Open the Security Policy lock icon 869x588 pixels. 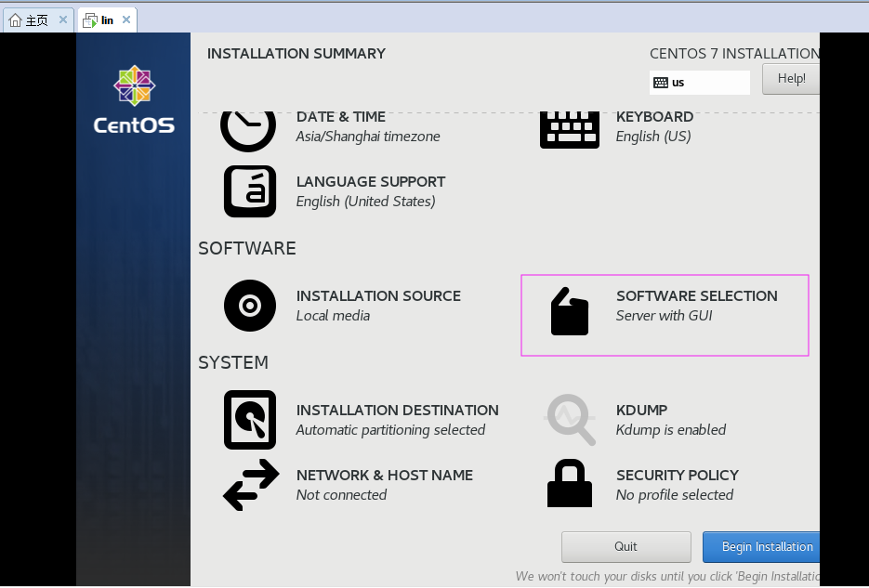click(x=570, y=483)
